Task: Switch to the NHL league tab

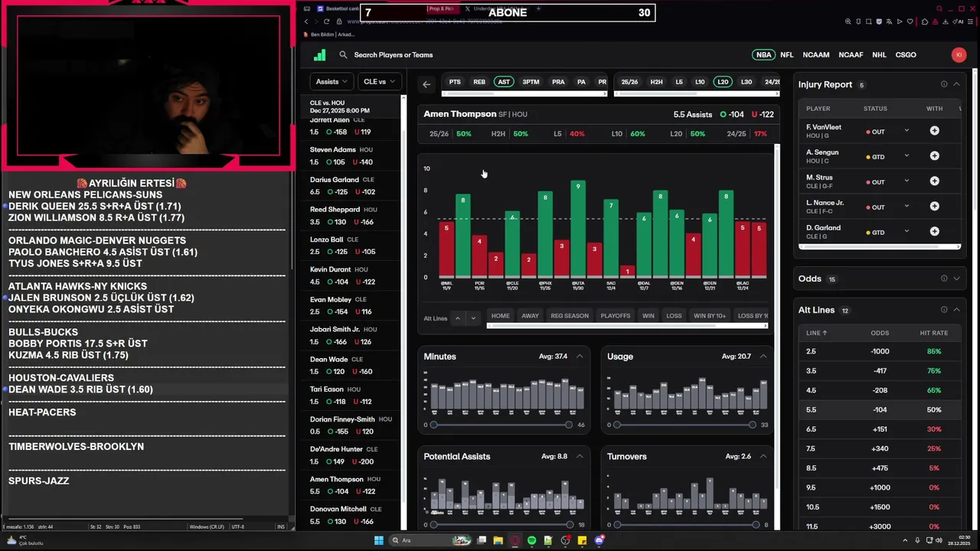Action: (879, 55)
